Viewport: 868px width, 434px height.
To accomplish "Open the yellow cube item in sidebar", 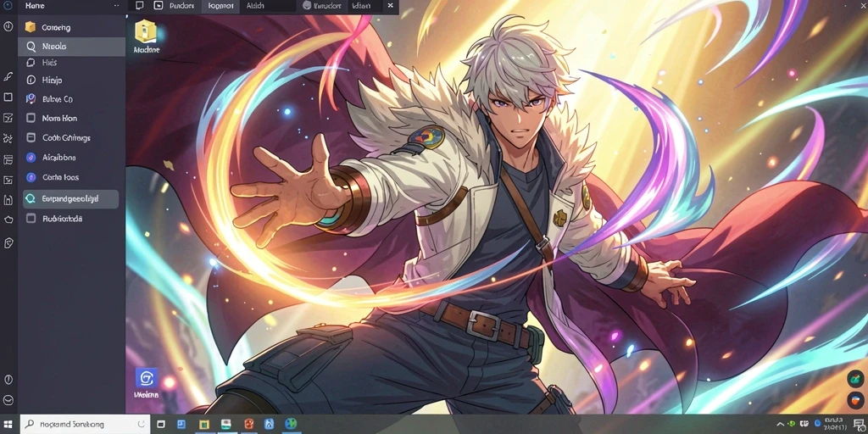I will pyautogui.click(x=71, y=27).
